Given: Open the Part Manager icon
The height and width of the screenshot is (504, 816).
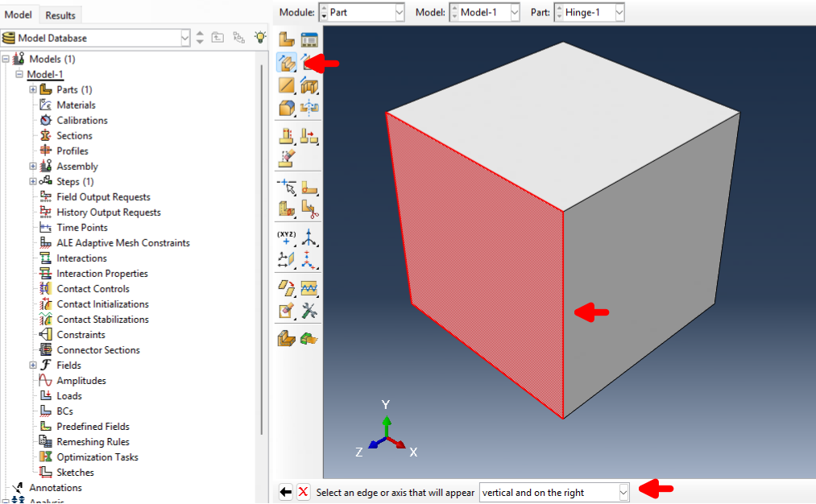Looking at the screenshot, I should [x=309, y=39].
